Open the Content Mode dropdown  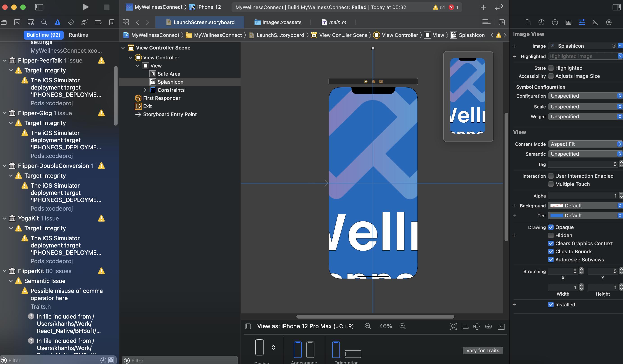(585, 144)
